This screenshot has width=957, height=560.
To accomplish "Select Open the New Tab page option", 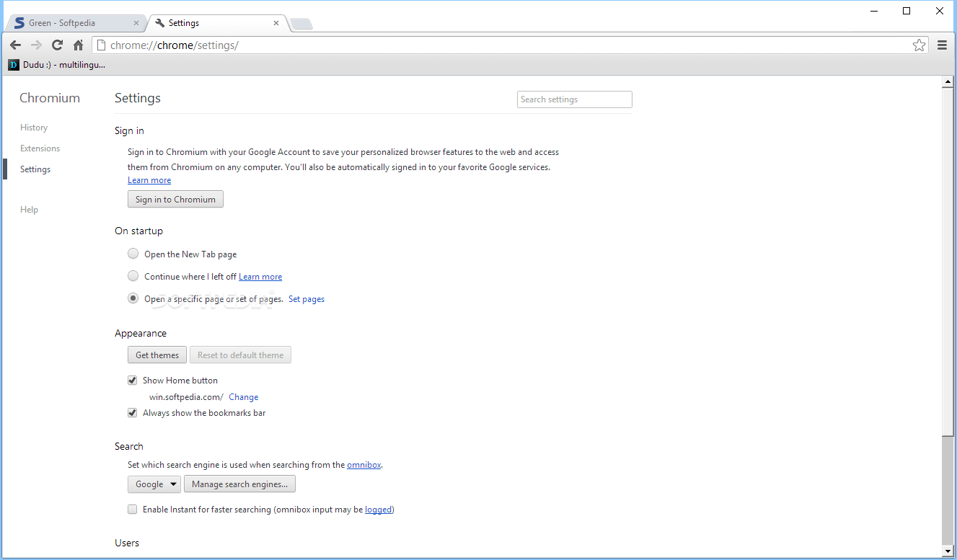I will pos(133,254).
